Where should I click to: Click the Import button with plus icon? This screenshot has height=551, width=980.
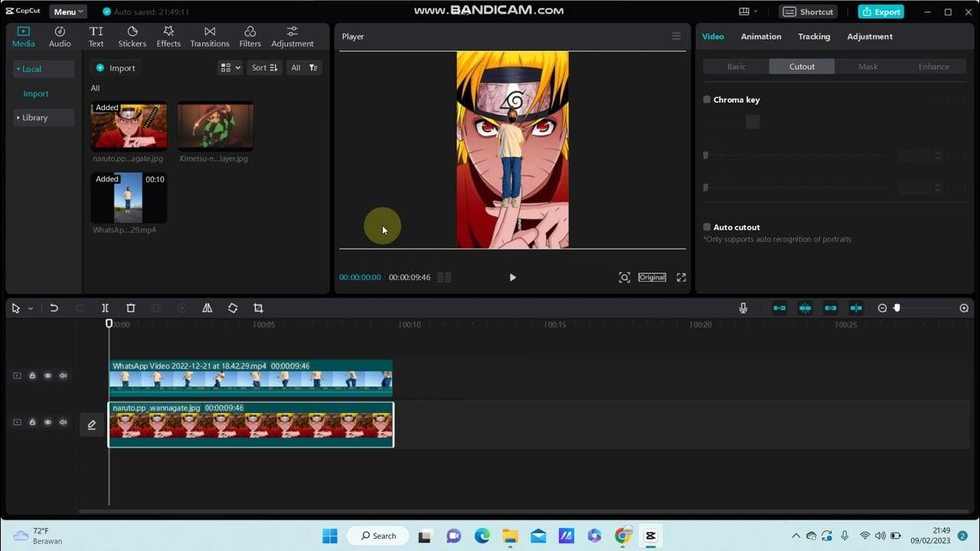(x=116, y=68)
